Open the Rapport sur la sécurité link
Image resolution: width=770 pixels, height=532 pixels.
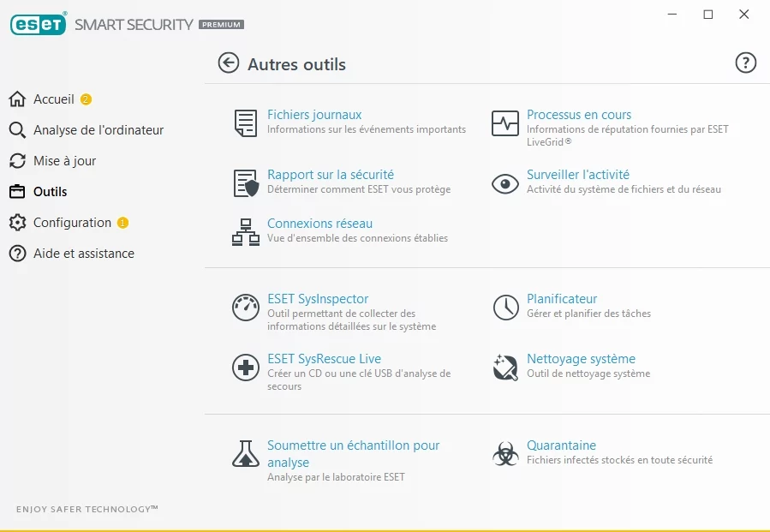point(331,175)
